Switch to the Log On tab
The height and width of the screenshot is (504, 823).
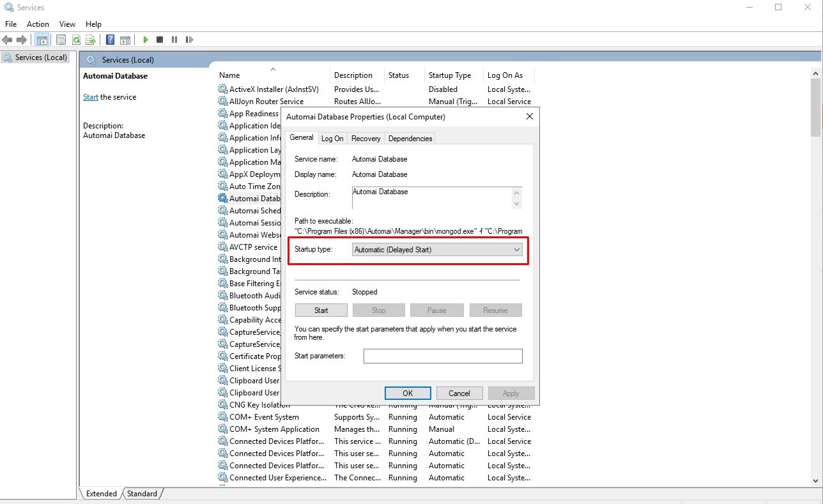tap(332, 139)
